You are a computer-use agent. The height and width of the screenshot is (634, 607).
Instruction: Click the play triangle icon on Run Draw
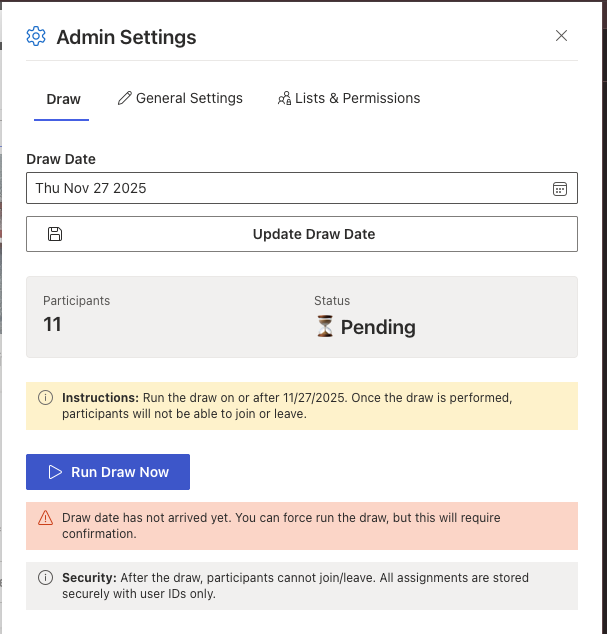[x=55, y=472]
